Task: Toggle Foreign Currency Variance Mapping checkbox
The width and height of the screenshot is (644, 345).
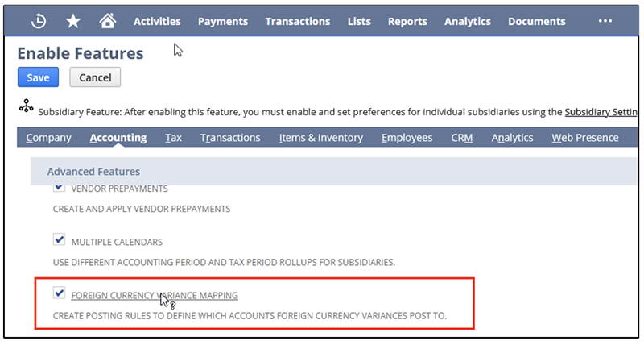Action: click(x=59, y=294)
